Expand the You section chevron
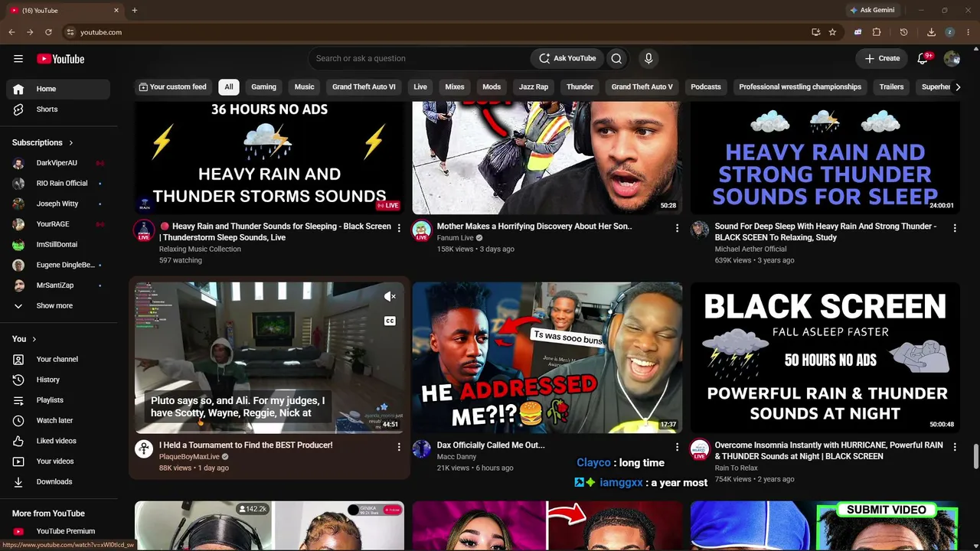 point(34,339)
